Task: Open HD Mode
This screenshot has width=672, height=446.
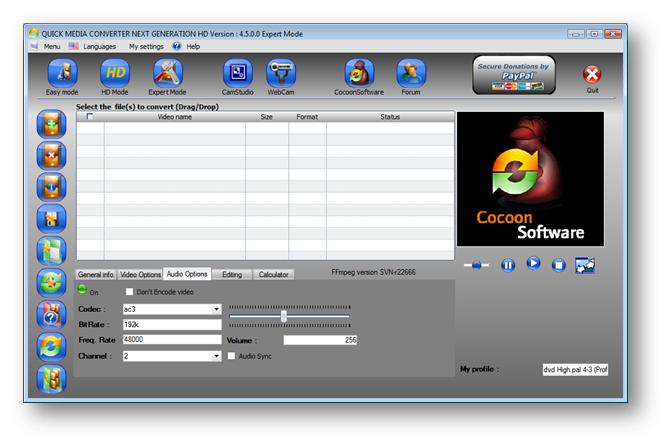Action: (x=115, y=73)
